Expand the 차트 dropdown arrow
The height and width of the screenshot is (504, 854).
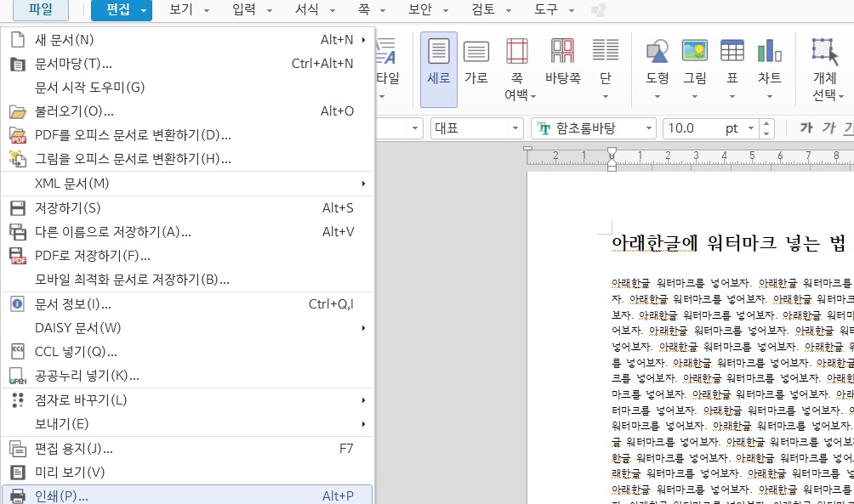[769, 96]
